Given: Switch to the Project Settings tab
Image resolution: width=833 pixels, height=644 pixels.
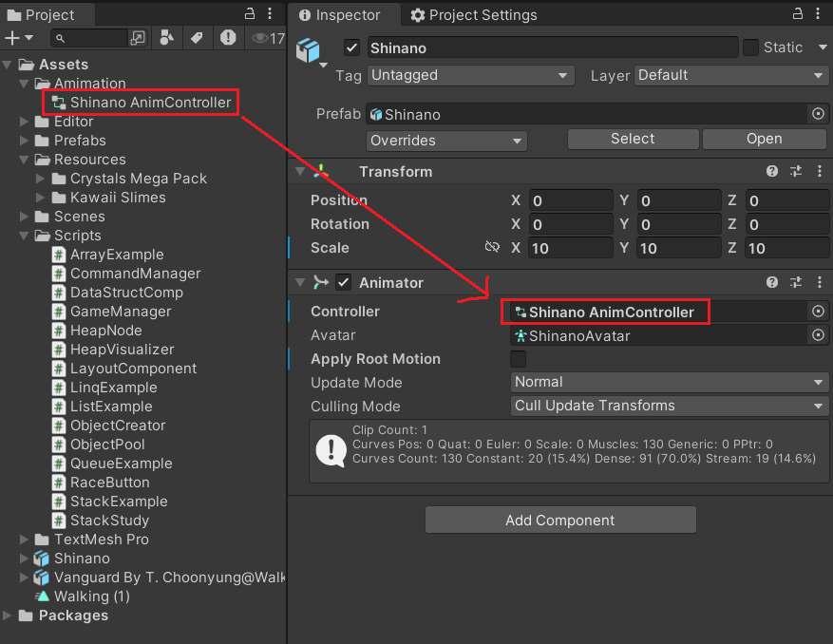Looking at the screenshot, I should (x=474, y=15).
